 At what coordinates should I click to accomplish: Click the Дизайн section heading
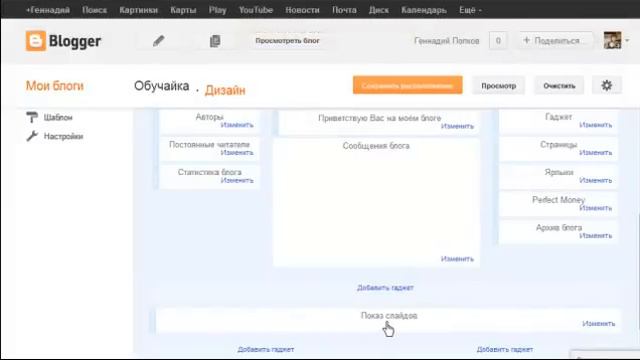(x=225, y=90)
